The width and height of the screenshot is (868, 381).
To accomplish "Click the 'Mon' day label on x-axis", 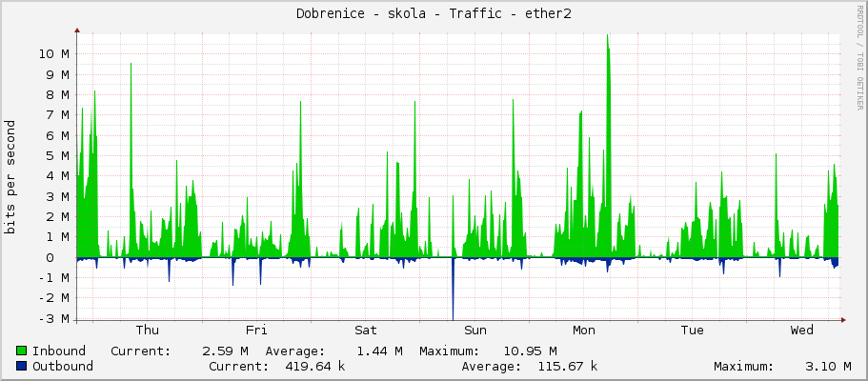I will point(583,331).
